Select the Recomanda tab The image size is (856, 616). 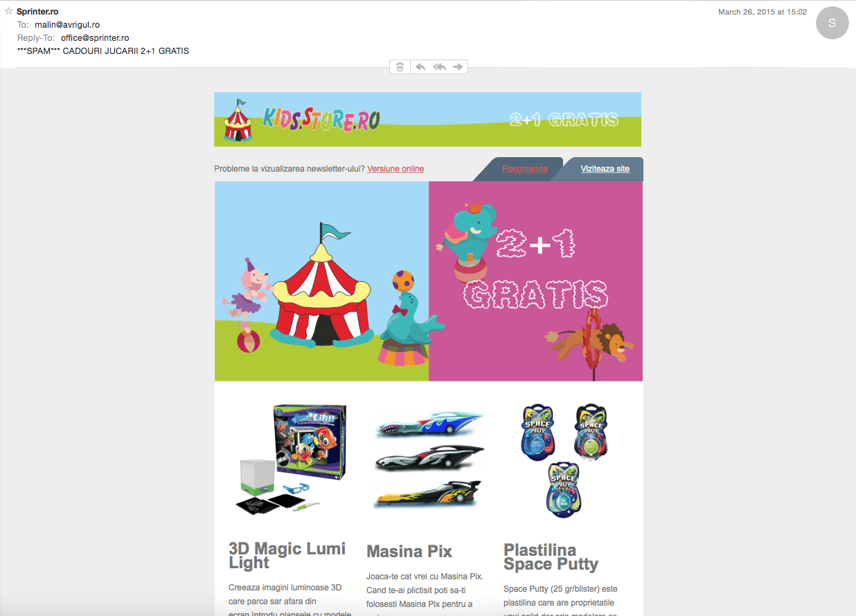click(x=524, y=169)
